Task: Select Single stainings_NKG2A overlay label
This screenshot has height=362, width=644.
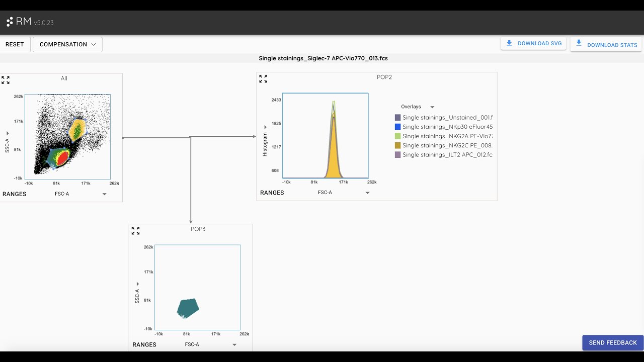Action: [x=448, y=136]
